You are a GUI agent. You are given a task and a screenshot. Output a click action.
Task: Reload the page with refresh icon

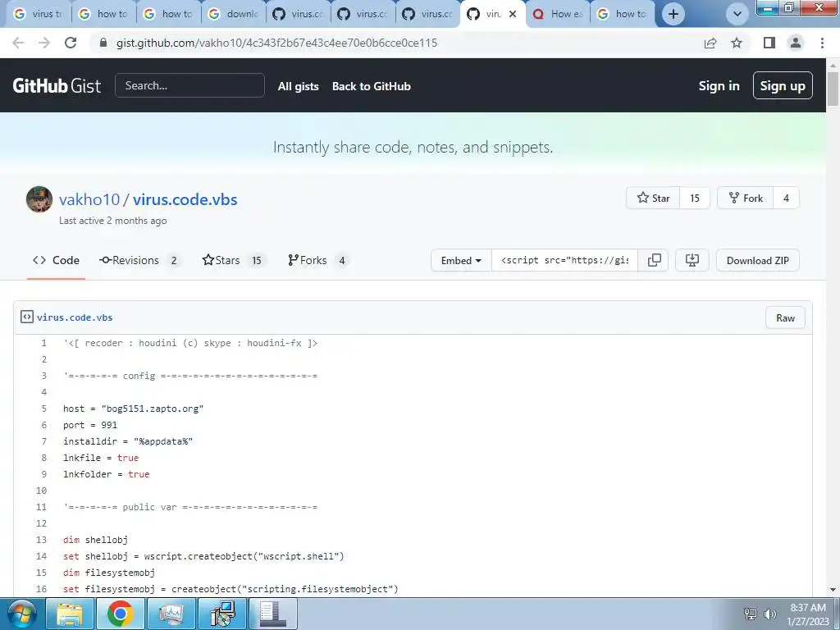71,43
